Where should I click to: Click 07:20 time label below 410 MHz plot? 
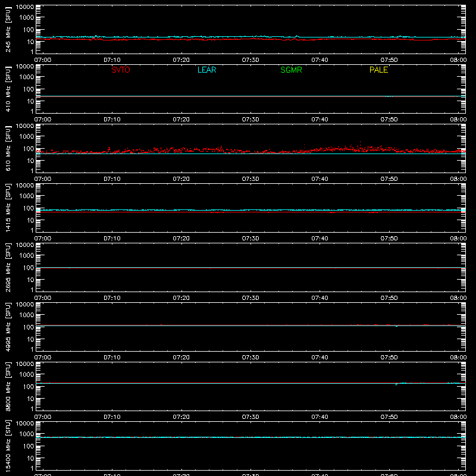click(x=181, y=120)
